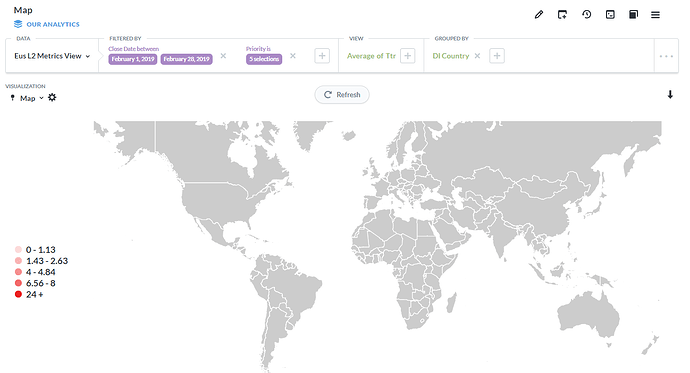Open the hamburger menu icon
This screenshot has width=690, height=373.
pos(655,15)
